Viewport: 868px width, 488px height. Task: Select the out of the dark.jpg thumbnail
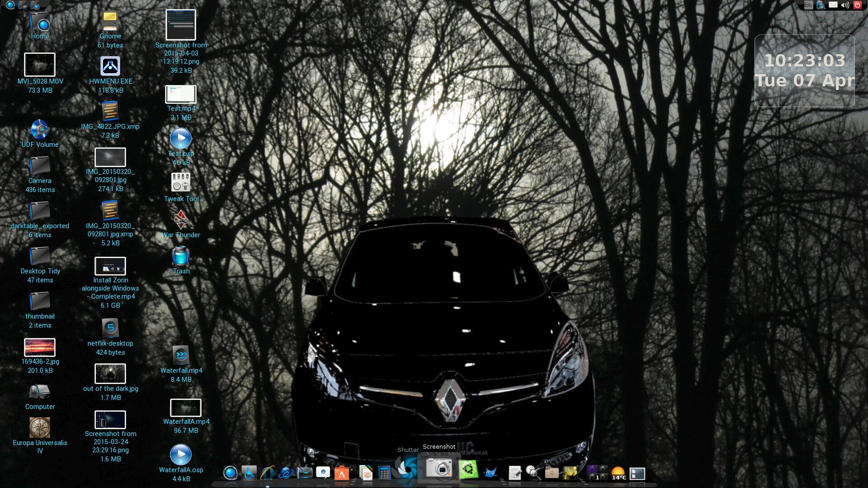click(x=110, y=374)
